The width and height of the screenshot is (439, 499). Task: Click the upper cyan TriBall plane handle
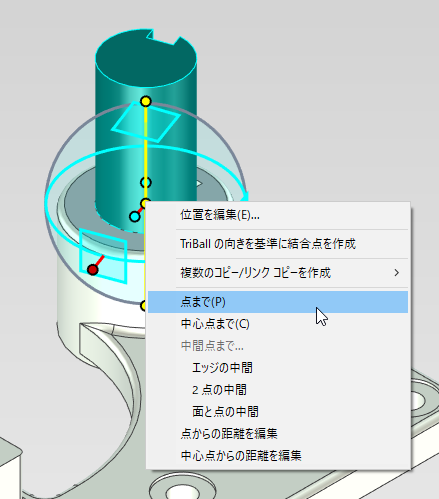pyautogui.click(x=146, y=122)
